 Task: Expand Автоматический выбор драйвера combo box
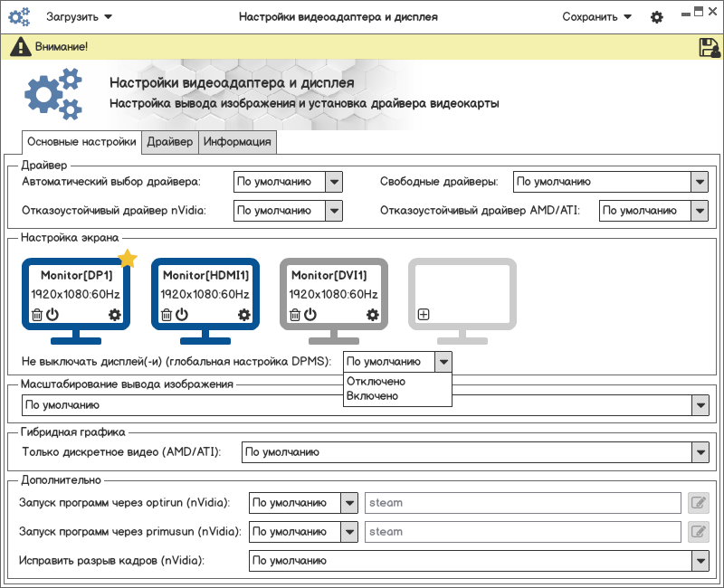pyautogui.click(x=288, y=182)
